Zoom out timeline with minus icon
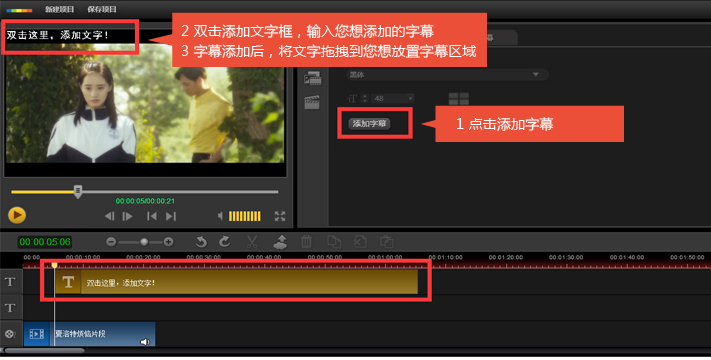711x360 pixels. pos(111,242)
